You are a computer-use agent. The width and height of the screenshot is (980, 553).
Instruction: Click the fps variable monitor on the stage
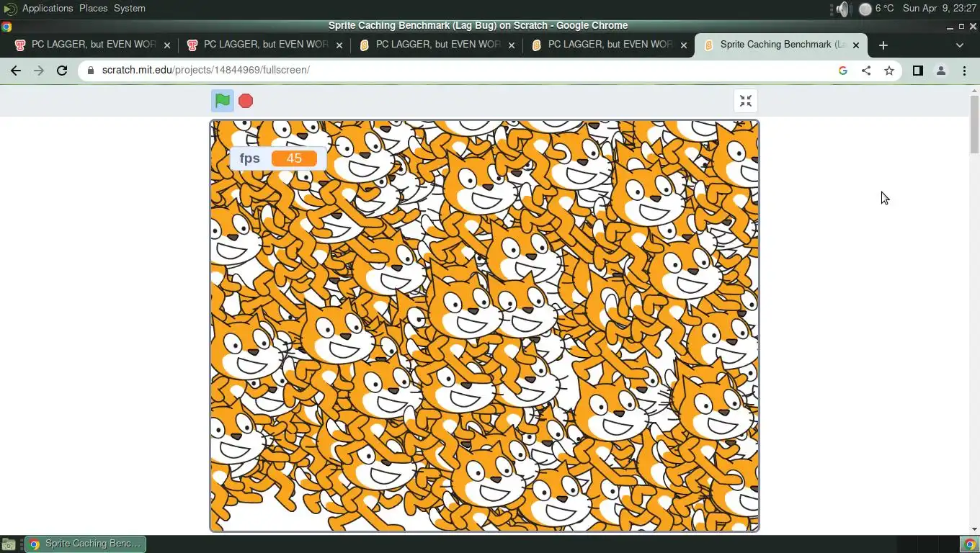(x=278, y=158)
